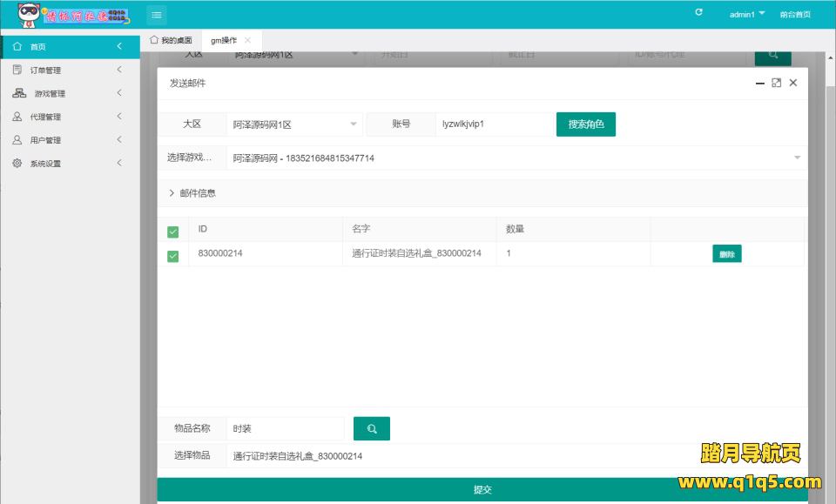Switch to the 我的桌面 tab

point(171,40)
